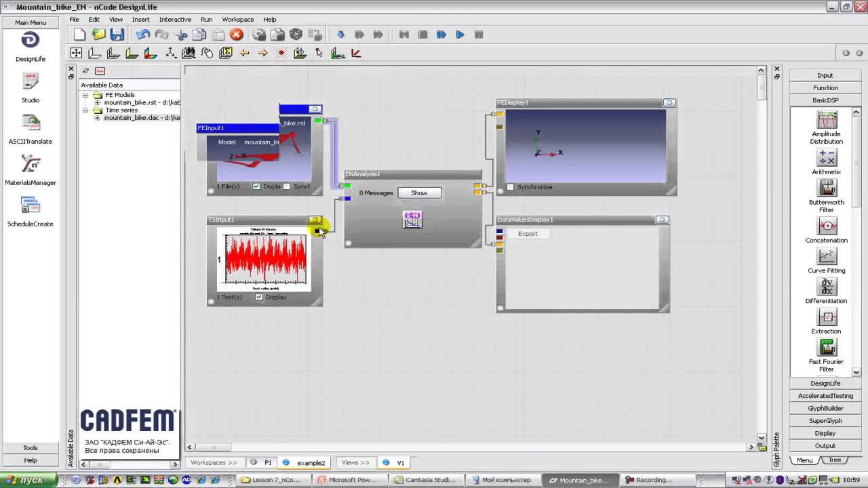
Task: Toggle Synchronise checkbox in FEInput1
Action: 286,186
